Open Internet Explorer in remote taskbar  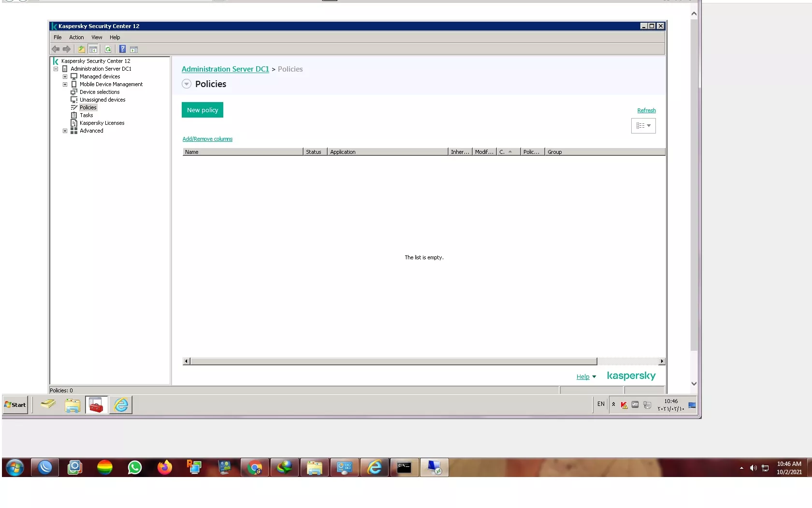(x=121, y=405)
